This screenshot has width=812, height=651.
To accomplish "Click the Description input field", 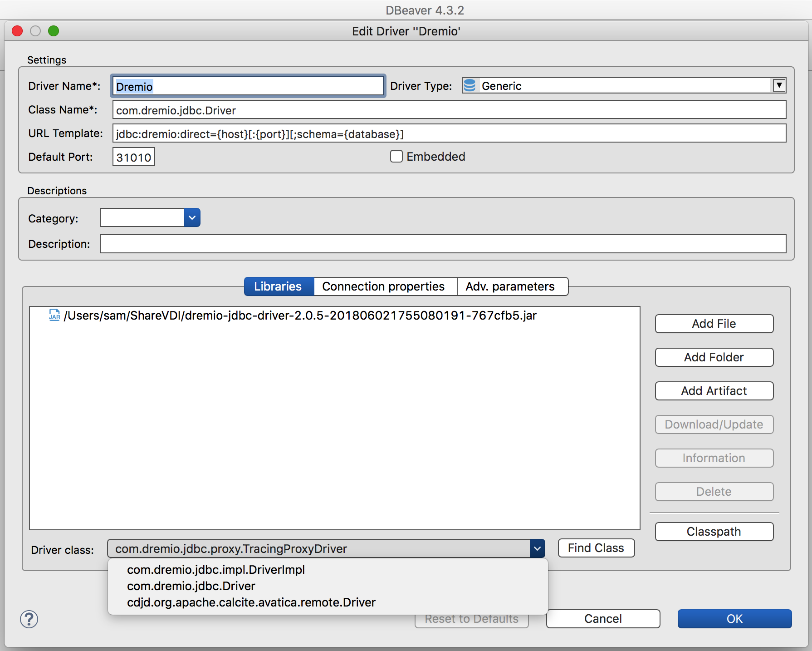I will point(443,244).
